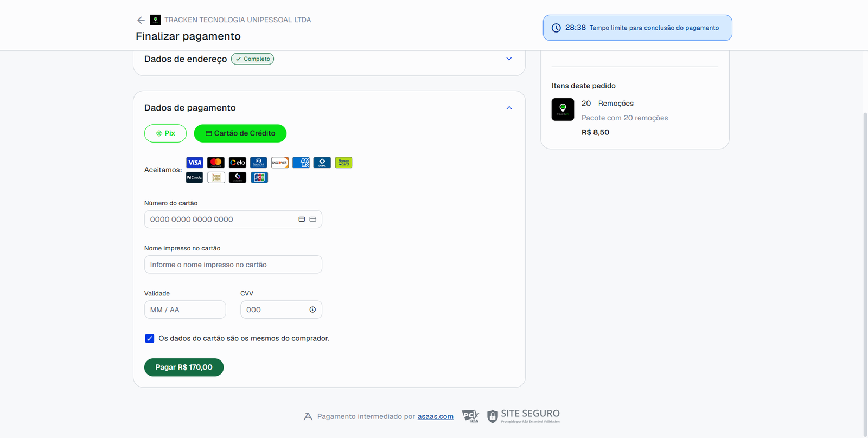Click the Tracken company logo in header
Image resolution: width=868 pixels, height=438 pixels.
(x=156, y=20)
